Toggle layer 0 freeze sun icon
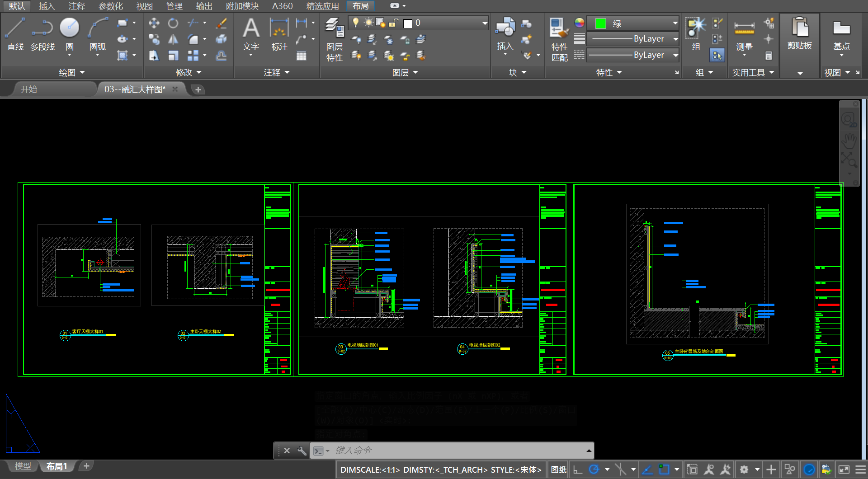 coord(368,23)
